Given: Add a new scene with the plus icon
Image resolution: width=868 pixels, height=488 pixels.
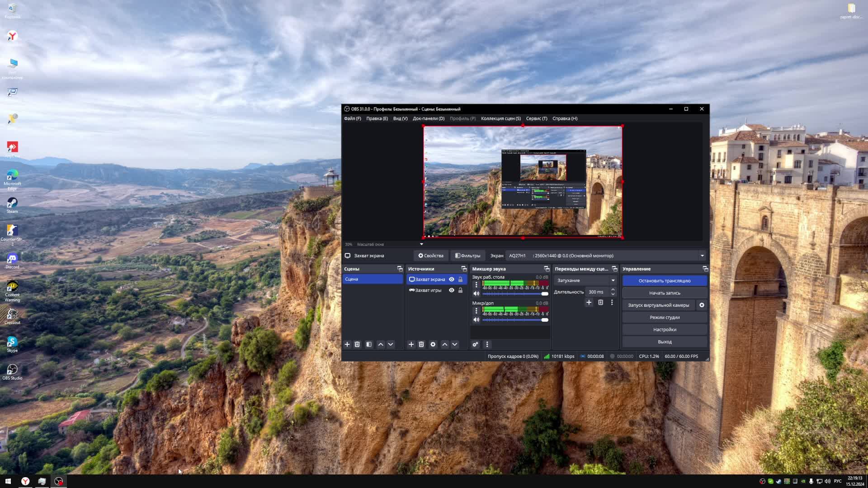Looking at the screenshot, I should pos(347,344).
